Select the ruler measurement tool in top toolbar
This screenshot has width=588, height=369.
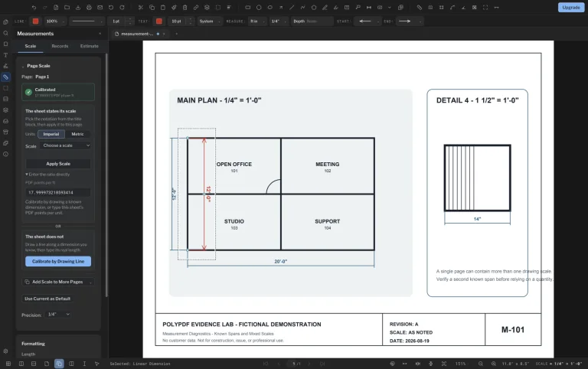[x=420, y=8]
